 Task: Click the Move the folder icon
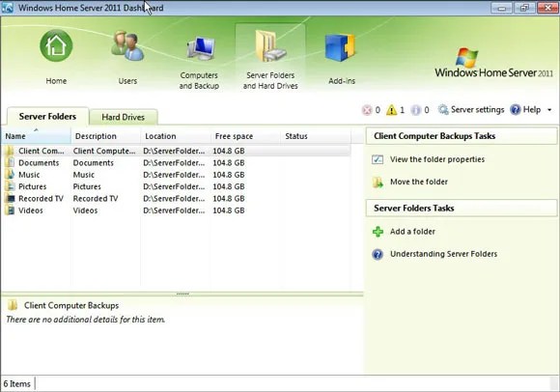click(x=378, y=182)
